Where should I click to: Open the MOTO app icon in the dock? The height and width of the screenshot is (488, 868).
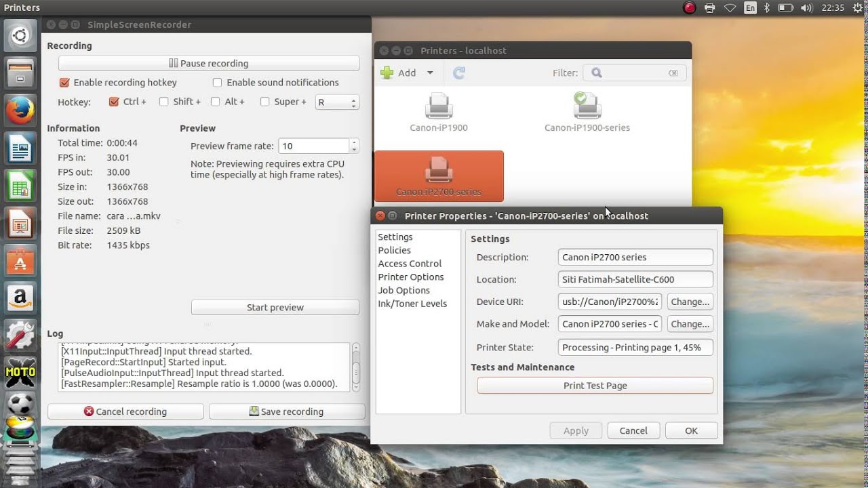click(20, 371)
